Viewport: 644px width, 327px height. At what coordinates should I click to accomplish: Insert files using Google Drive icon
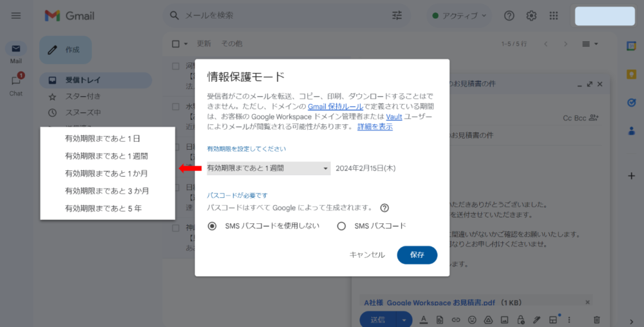click(488, 320)
